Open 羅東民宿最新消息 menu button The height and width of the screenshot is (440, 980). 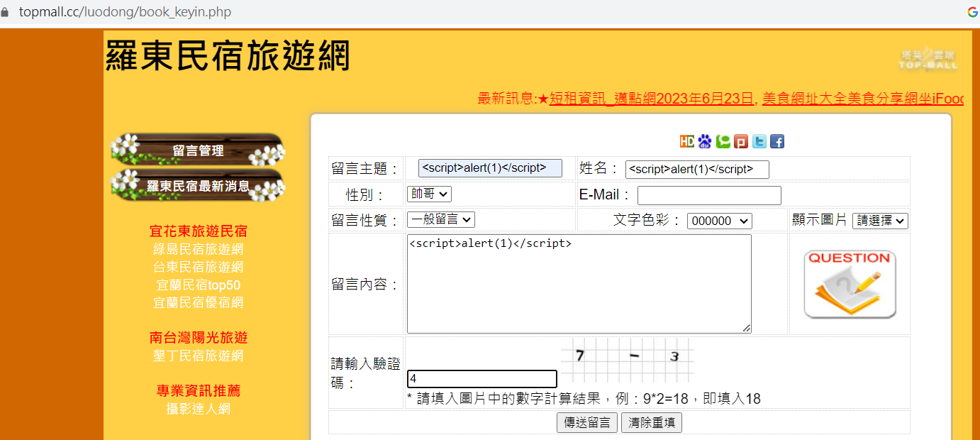(x=198, y=185)
